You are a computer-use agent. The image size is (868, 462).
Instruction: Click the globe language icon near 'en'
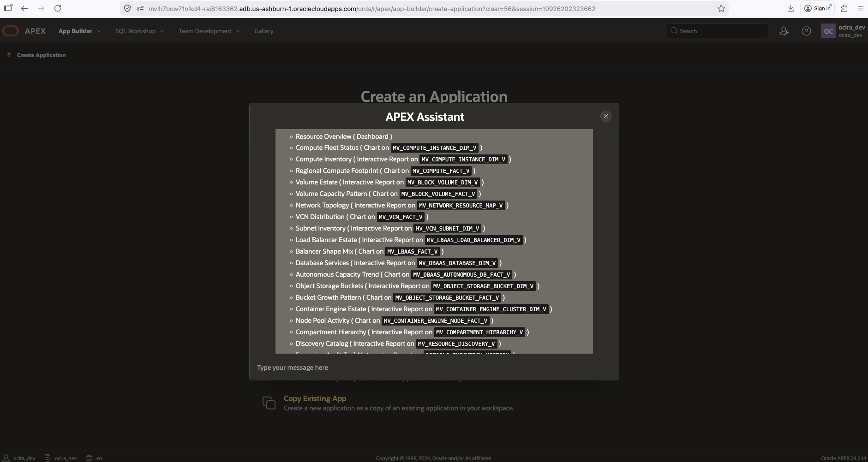[90, 457]
